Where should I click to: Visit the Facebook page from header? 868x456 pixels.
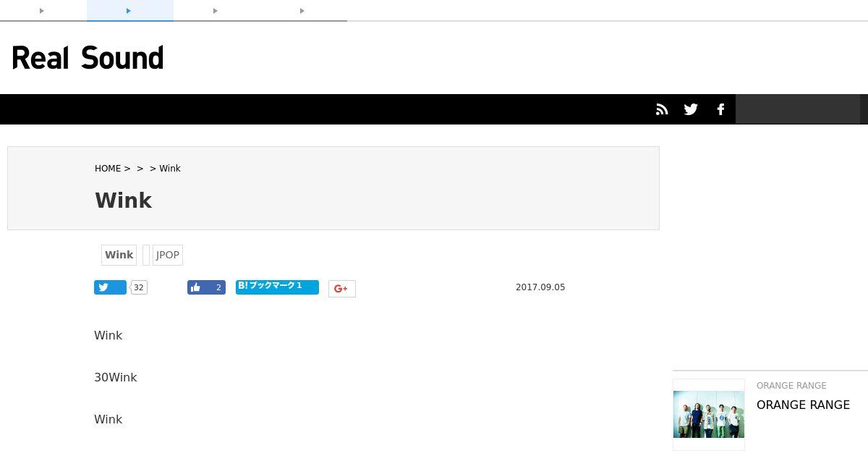click(x=720, y=109)
